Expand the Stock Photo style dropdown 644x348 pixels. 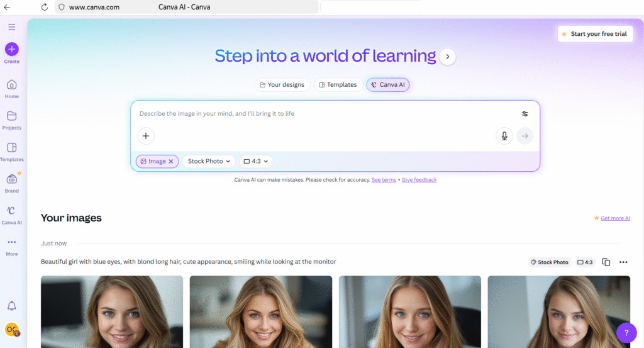(x=209, y=162)
